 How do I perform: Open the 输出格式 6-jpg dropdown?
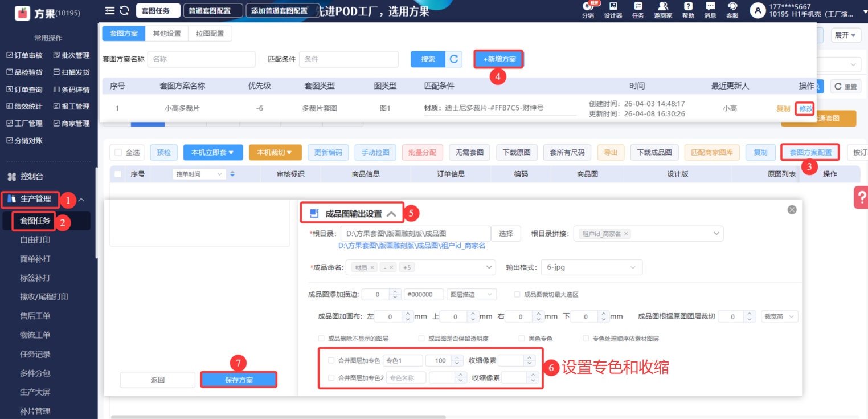point(591,267)
